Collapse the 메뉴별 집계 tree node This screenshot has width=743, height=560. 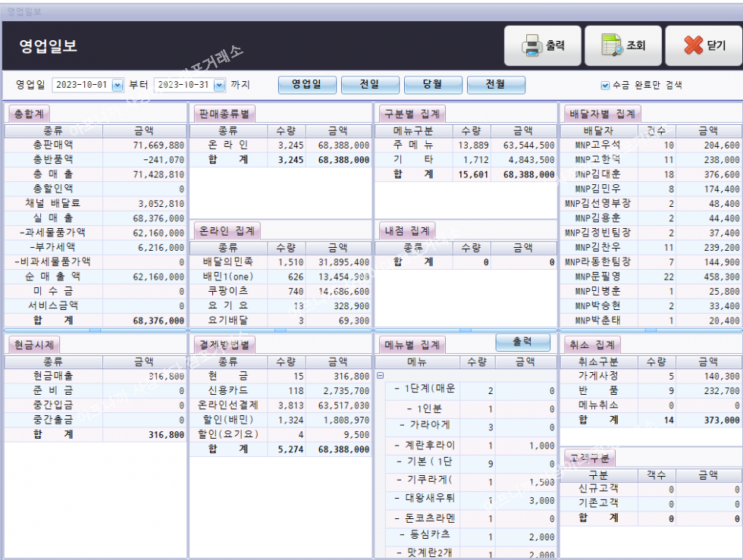381,376
